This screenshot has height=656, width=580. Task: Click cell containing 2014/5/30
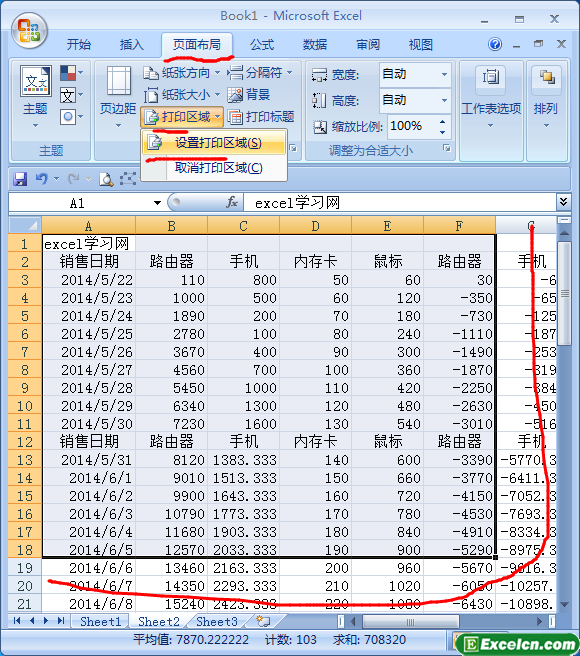pyautogui.click(x=89, y=424)
